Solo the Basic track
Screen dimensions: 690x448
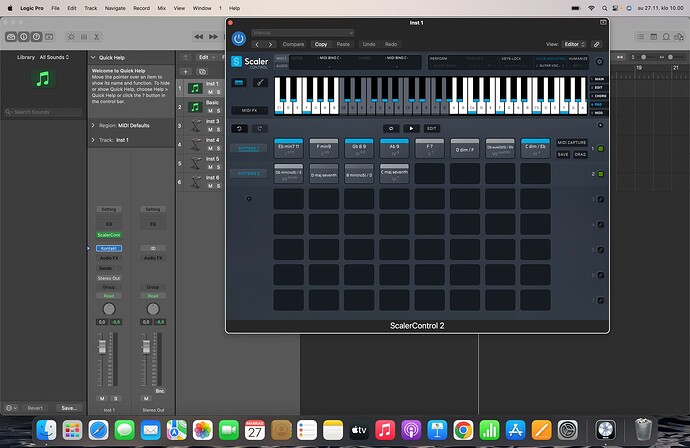point(218,111)
